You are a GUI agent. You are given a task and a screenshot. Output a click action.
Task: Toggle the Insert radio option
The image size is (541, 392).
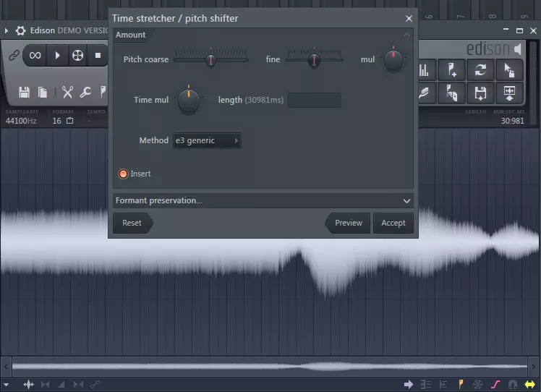(123, 174)
